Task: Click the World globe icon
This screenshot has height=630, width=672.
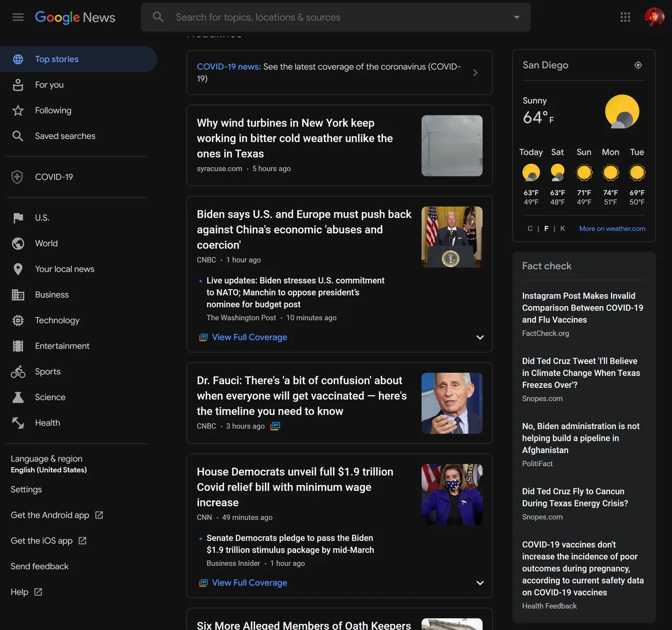Action: pos(18,244)
